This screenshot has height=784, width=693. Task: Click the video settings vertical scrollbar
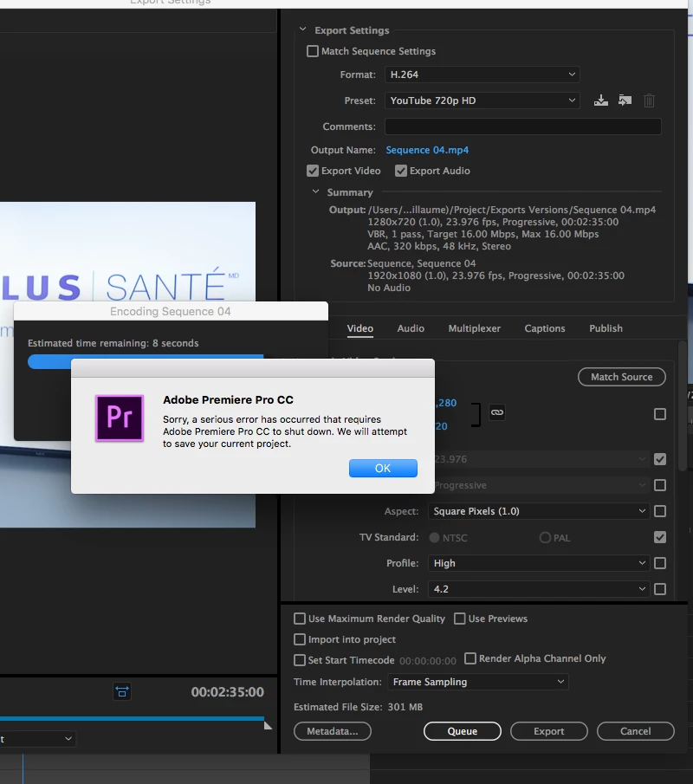click(683, 405)
